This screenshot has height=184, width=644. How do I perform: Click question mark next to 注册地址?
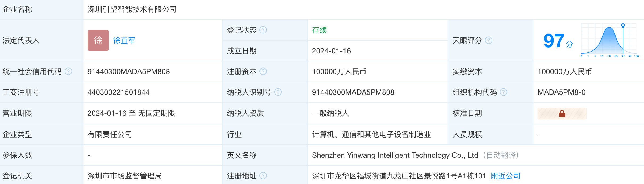(x=263, y=176)
